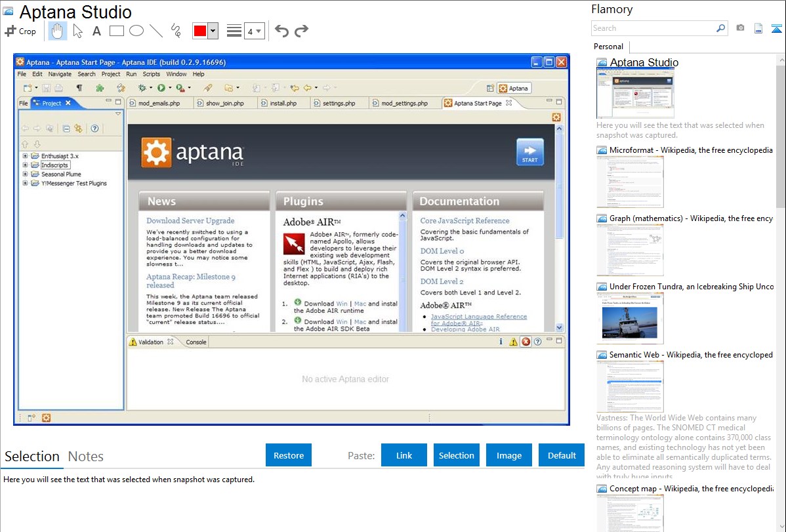The width and height of the screenshot is (786, 532).
Task: Select the Crop tool
Action: click(20, 31)
